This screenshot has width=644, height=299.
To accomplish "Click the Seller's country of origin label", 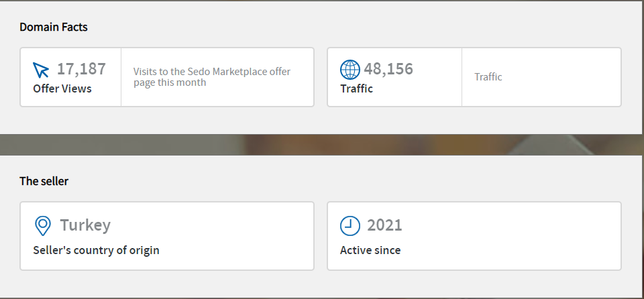I will click(96, 250).
